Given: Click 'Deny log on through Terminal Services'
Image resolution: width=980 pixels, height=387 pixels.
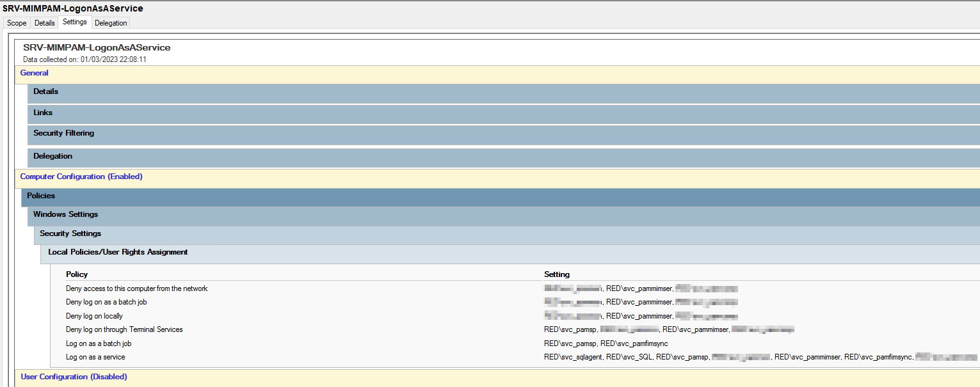Looking at the screenshot, I should click(124, 329).
